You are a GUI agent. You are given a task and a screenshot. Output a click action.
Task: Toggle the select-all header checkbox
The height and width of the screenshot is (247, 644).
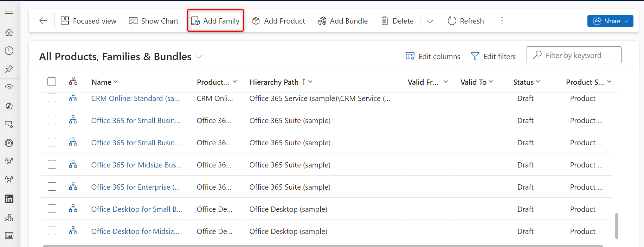coord(52,82)
